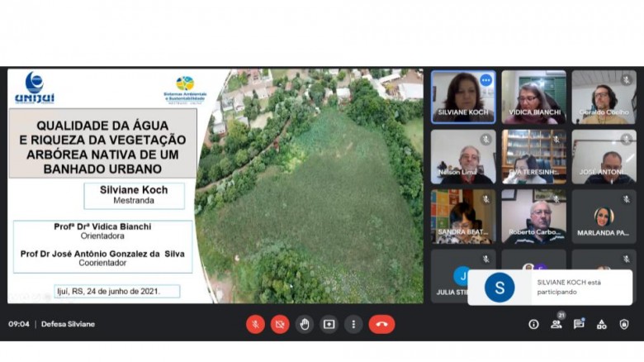Click the red leave call button

381,324
